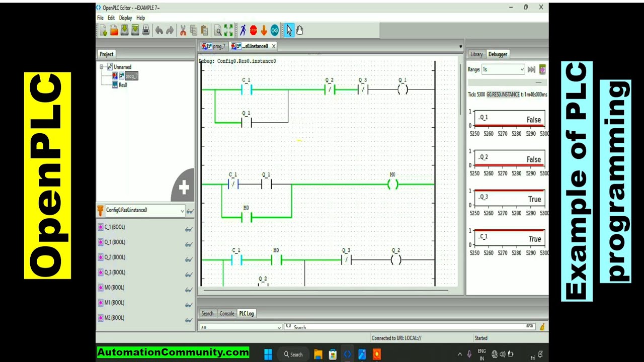Screen dimensions: 644x362
Task: Switch to the Library tab
Action: [476, 54]
